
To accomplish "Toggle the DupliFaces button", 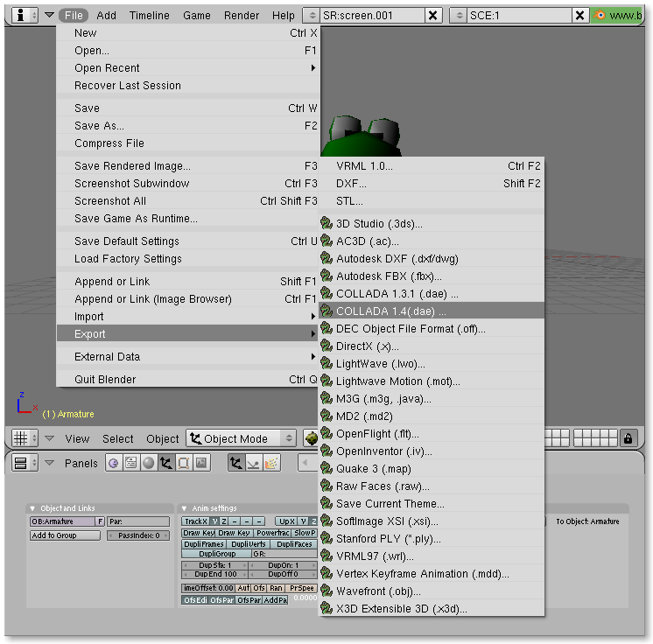I will coord(294,544).
